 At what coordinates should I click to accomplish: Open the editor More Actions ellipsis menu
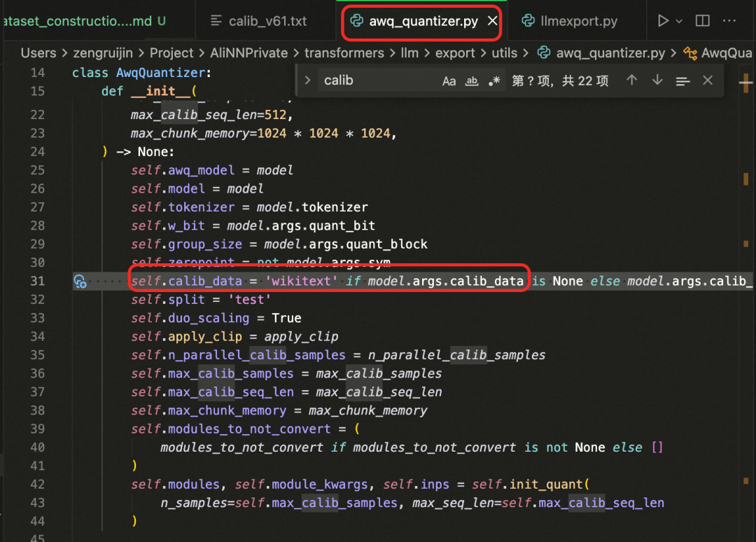coord(729,21)
